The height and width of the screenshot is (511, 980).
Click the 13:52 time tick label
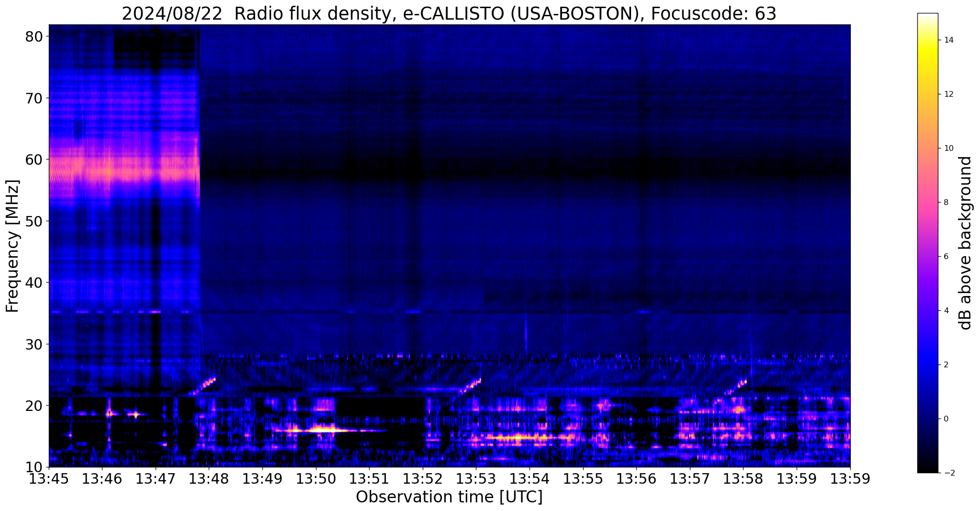pyautogui.click(x=423, y=479)
